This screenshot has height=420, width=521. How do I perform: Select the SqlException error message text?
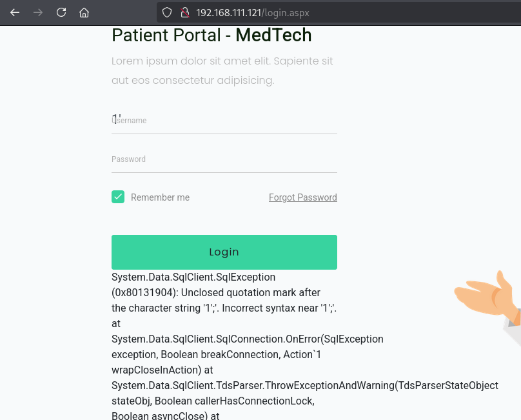click(193, 277)
